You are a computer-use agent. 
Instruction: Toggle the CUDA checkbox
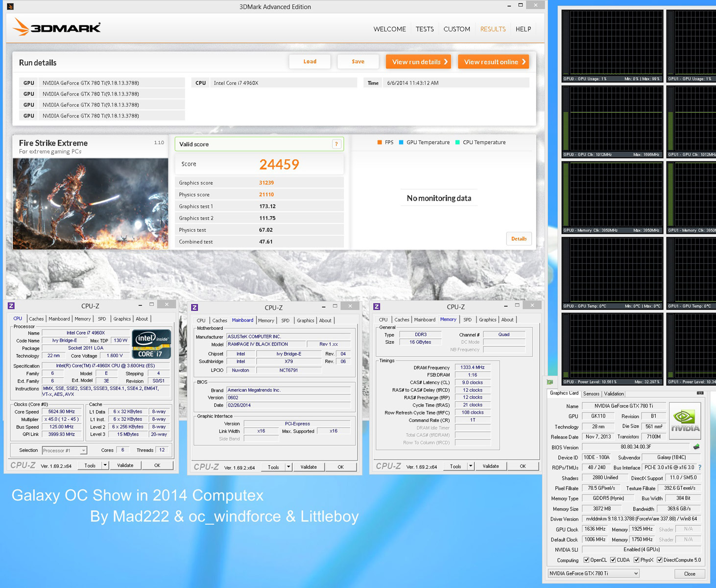coord(613,560)
